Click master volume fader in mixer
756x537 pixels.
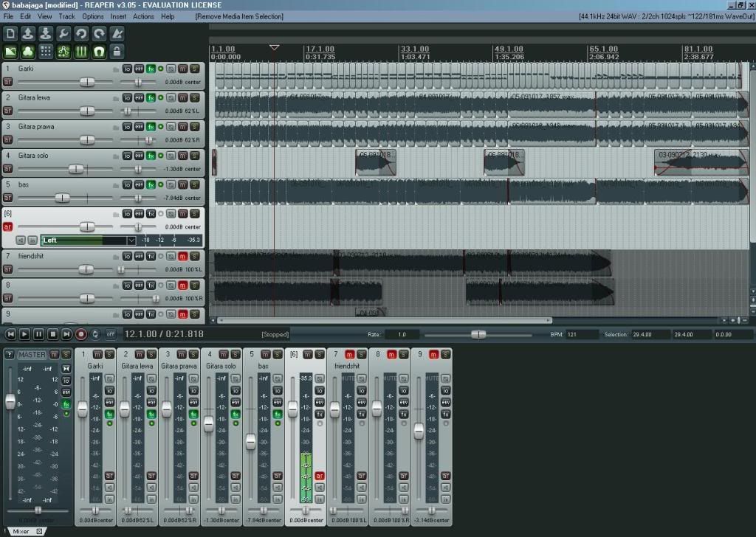[x=10, y=401]
